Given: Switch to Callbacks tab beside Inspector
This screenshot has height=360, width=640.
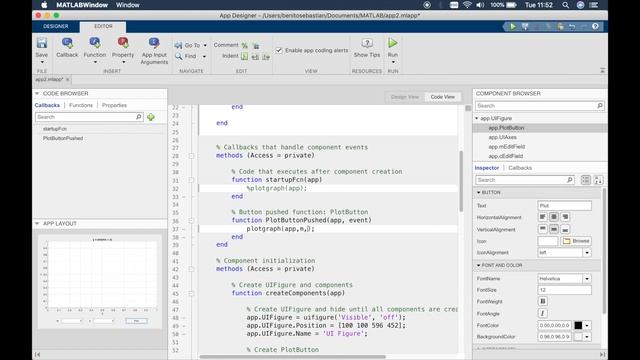Looking at the screenshot, I should click(520, 168).
